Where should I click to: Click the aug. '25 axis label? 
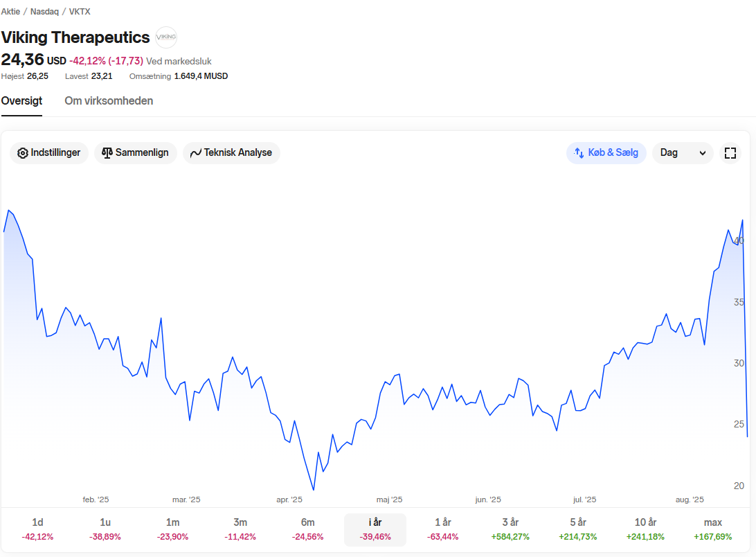pyautogui.click(x=690, y=499)
